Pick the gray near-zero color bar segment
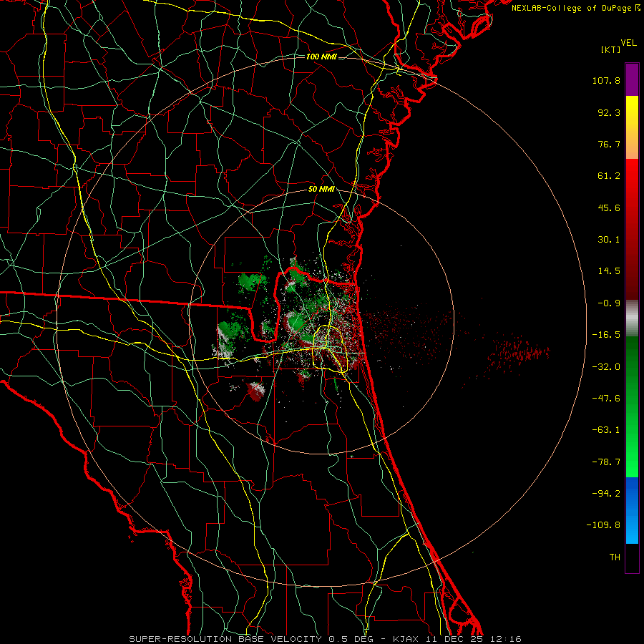This screenshot has height=644, width=644. pyautogui.click(x=632, y=318)
